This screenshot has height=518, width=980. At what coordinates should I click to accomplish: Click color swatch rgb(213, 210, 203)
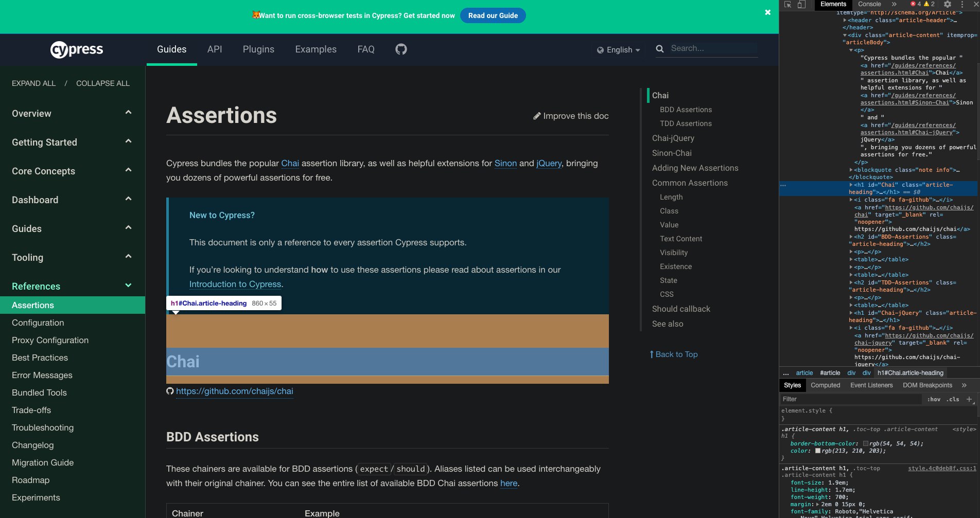pos(818,451)
